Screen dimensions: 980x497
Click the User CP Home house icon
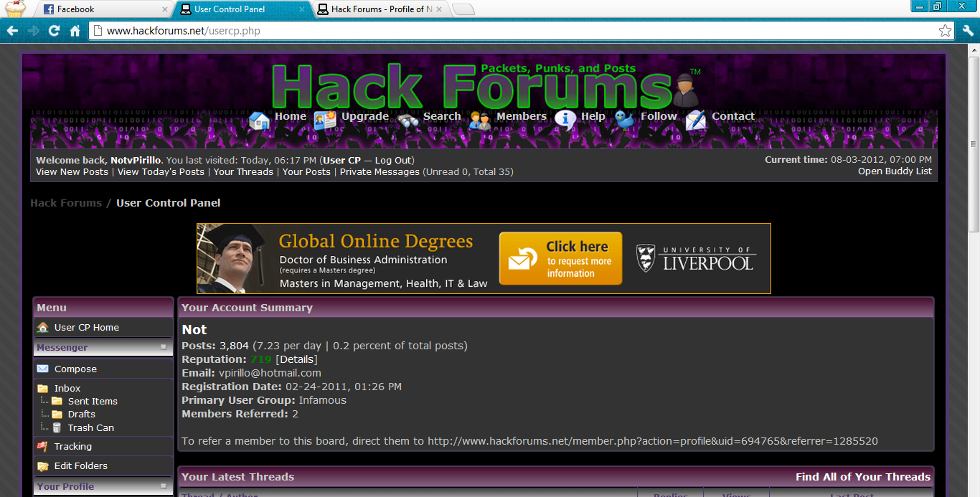43,327
